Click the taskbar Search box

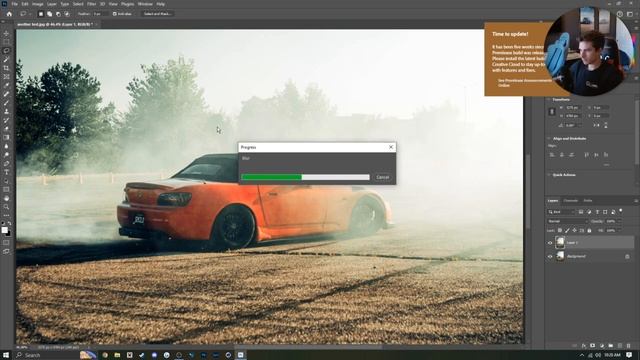55,355
